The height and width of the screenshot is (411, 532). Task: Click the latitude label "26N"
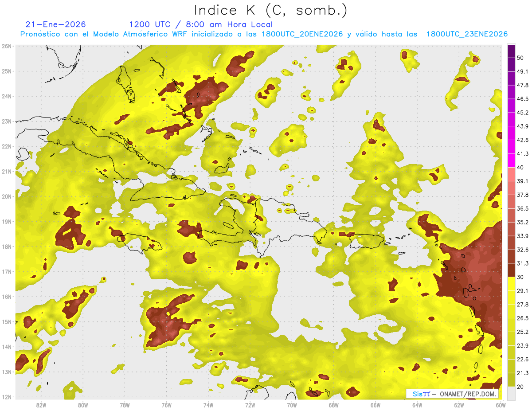pos(7,46)
